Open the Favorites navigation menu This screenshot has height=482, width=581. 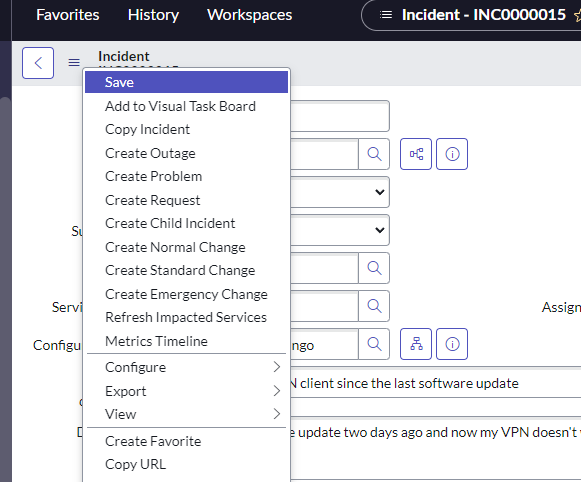68,15
